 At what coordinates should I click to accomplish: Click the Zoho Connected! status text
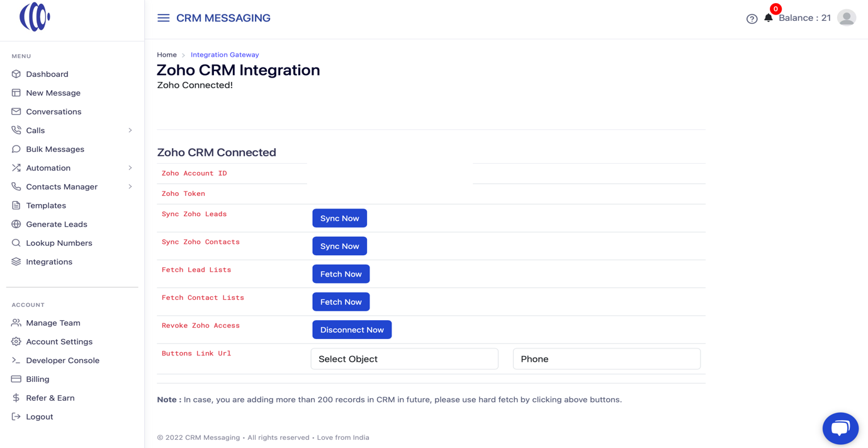194,85
